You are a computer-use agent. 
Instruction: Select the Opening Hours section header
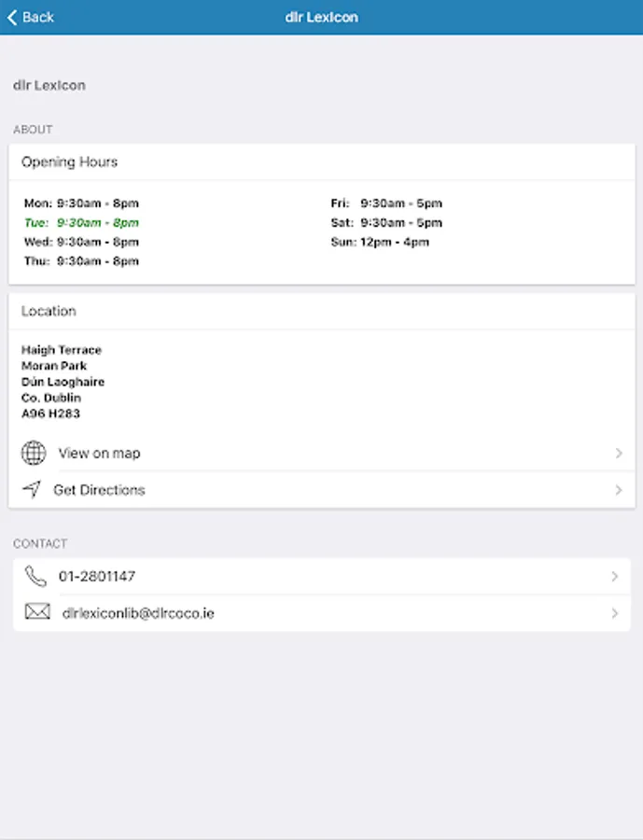70,161
